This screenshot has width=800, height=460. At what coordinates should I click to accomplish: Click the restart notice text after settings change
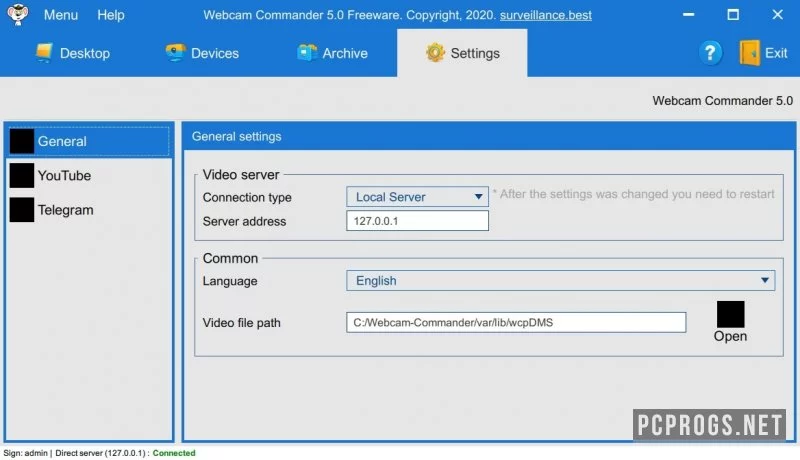(x=633, y=194)
